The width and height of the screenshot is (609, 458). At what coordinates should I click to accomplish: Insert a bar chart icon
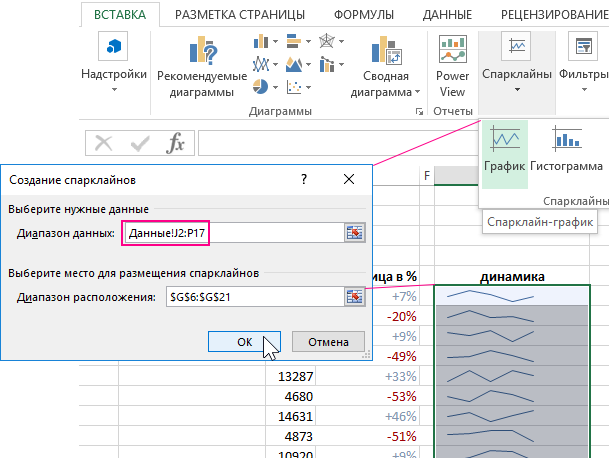pos(294,41)
